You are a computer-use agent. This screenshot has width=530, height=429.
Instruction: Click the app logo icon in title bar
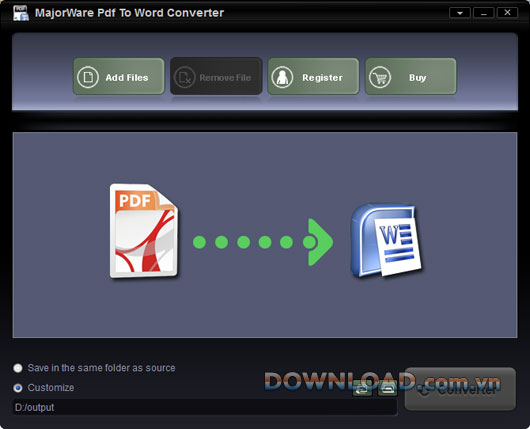coord(21,14)
